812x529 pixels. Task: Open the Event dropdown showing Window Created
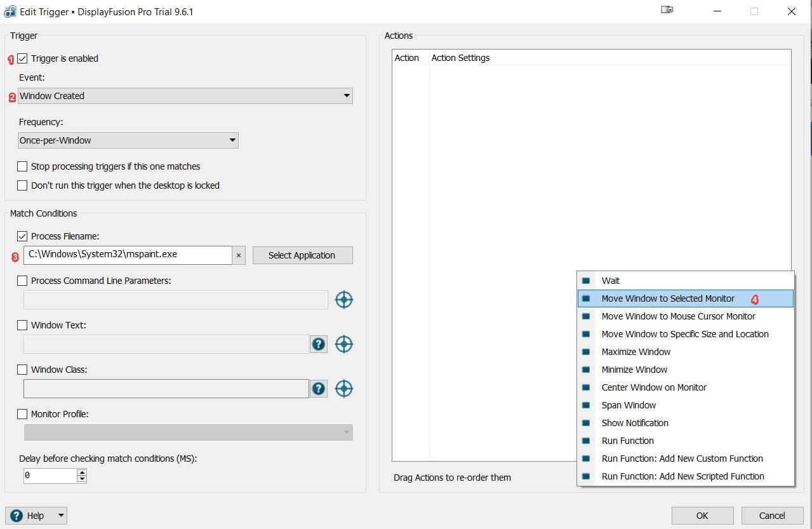click(x=185, y=96)
